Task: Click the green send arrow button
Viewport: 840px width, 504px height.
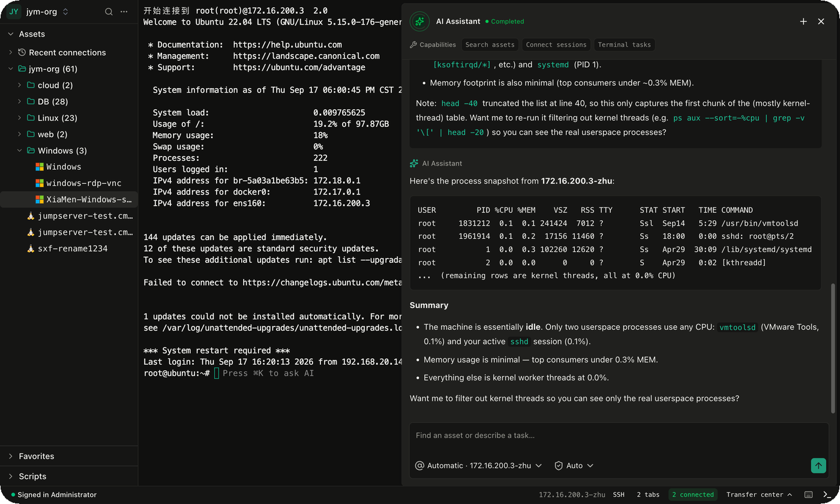Action: [x=818, y=465]
